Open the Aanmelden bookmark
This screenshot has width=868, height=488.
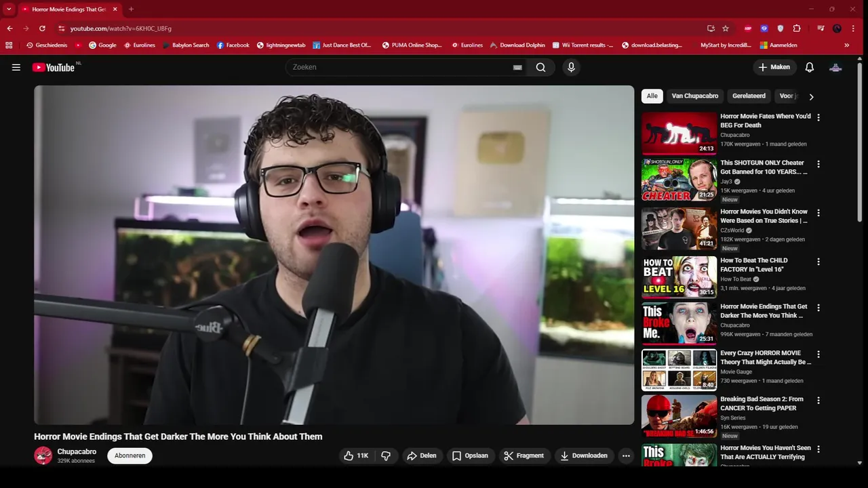tap(778, 45)
